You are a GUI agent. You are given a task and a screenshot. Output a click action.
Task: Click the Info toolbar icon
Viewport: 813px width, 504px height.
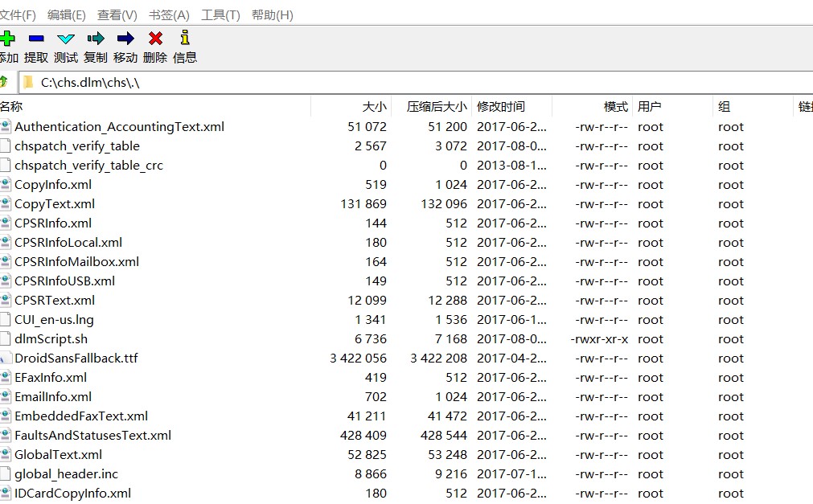[x=185, y=37]
